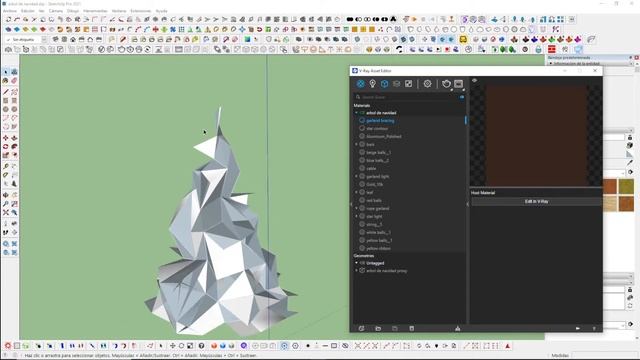Click the 'Bandeja predeterminada' tray title
Screen dimensions: 640x360
569,58
